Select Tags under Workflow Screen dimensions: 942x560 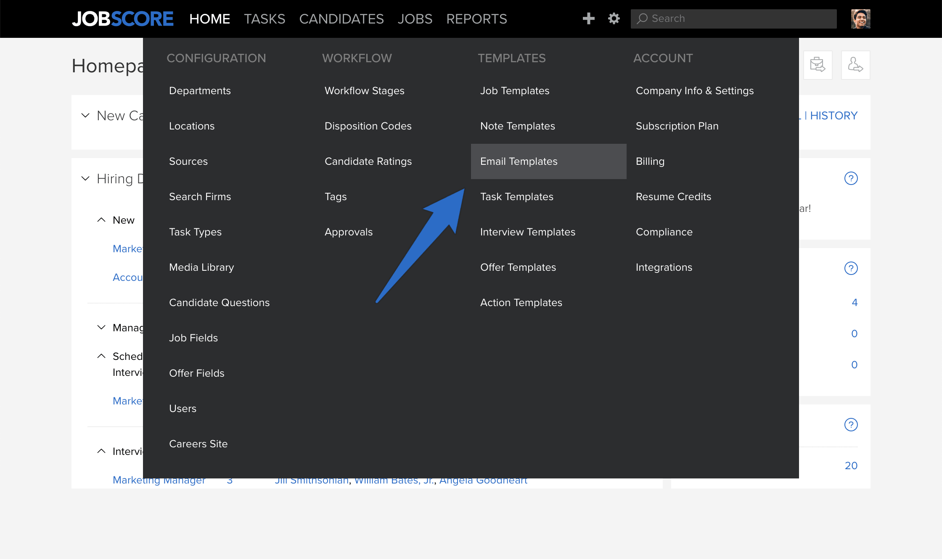click(x=336, y=197)
